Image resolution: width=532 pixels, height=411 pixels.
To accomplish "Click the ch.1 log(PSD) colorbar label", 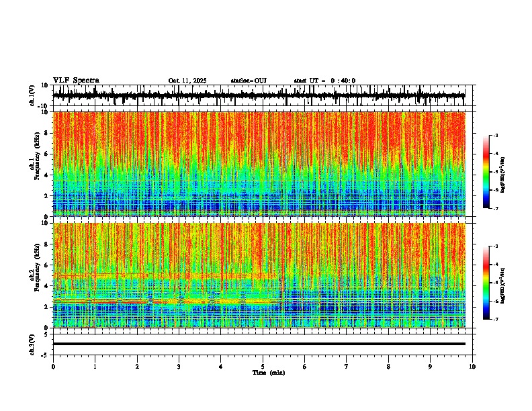I will (x=502, y=175).
